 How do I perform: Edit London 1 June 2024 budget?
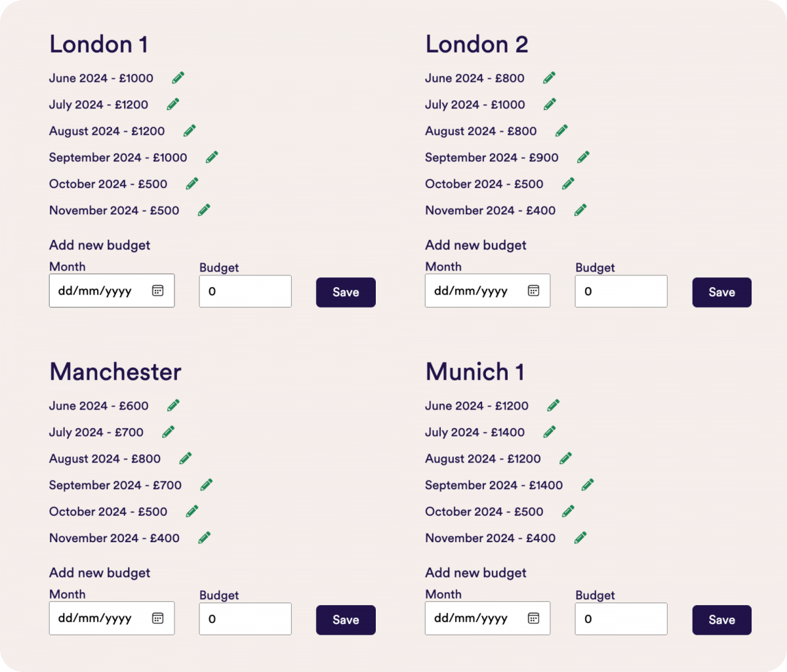pos(178,78)
